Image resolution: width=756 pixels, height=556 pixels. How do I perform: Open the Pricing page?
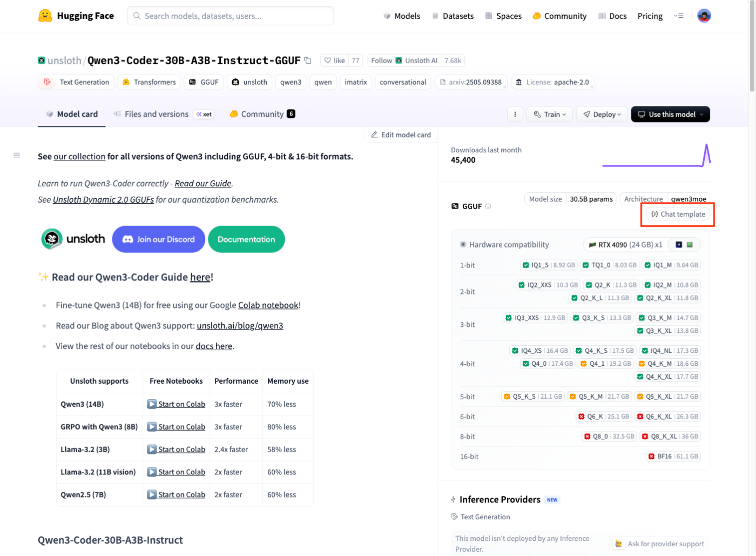[x=650, y=16]
